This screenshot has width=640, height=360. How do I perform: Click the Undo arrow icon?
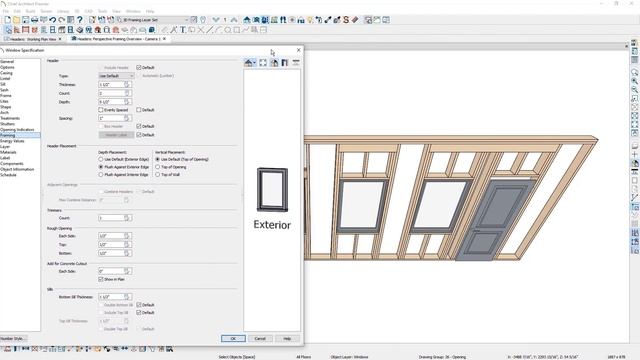(x=52, y=20)
